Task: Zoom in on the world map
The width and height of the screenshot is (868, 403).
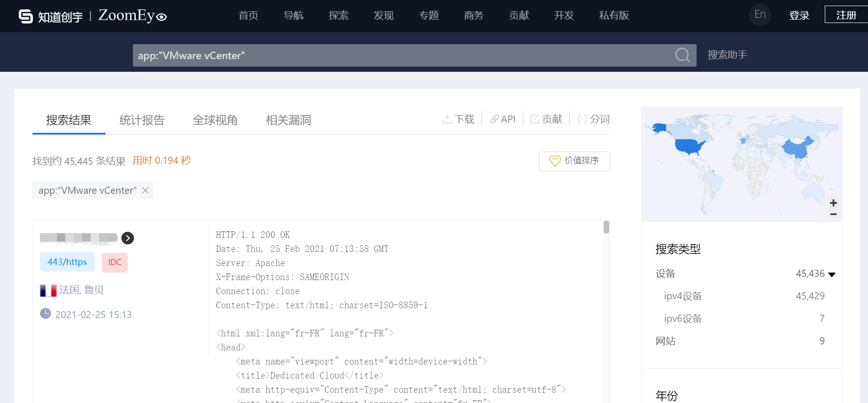Action: tap(833, 203)
